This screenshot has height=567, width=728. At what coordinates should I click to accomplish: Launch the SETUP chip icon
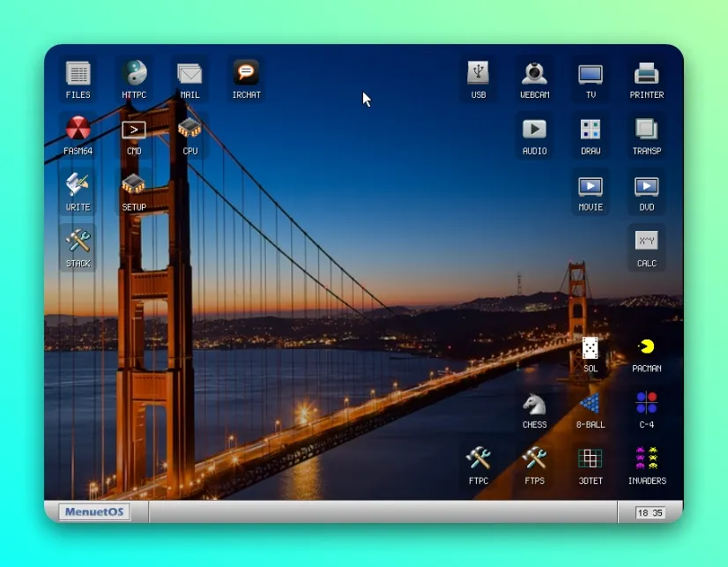(134, 191)
